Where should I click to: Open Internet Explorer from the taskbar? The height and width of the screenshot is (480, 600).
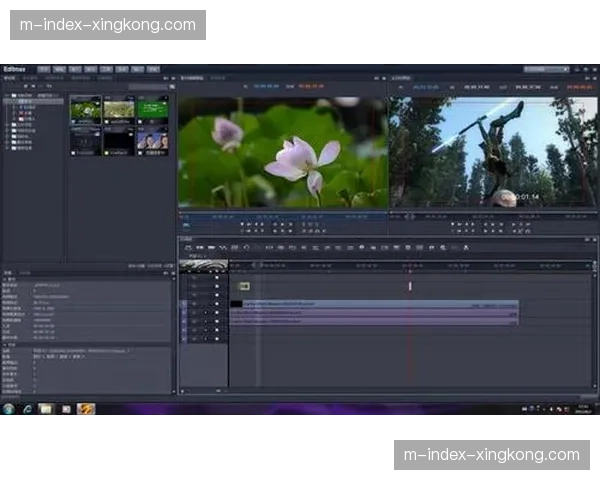pyautogui.click(x=28, y=409)
